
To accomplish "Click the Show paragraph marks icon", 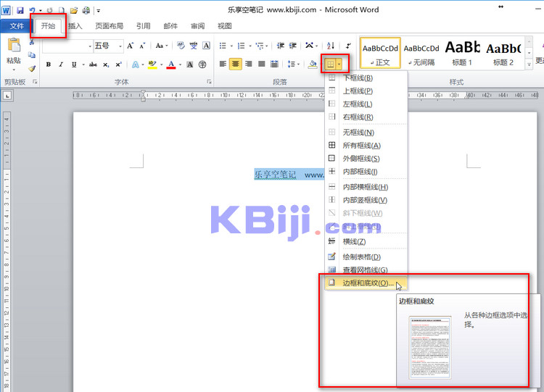I will [x=348, y=46].
